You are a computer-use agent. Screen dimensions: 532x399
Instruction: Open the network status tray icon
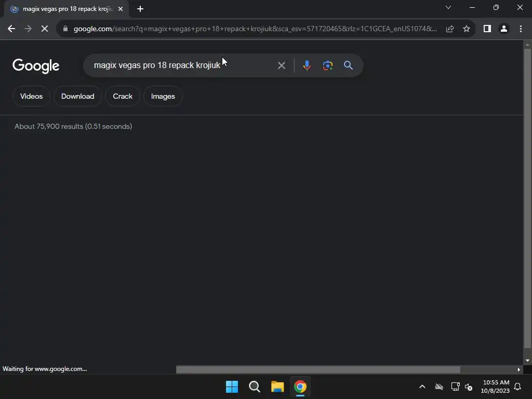click(x=455, y=387)
